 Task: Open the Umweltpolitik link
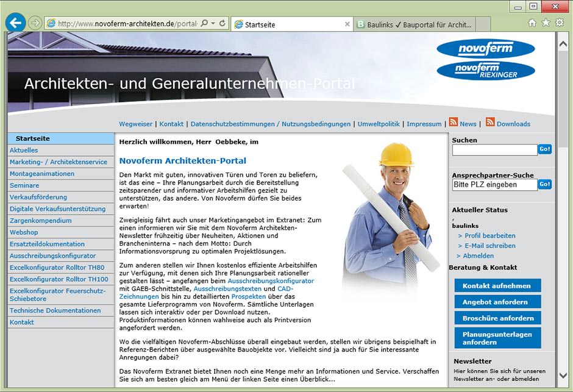379,124
